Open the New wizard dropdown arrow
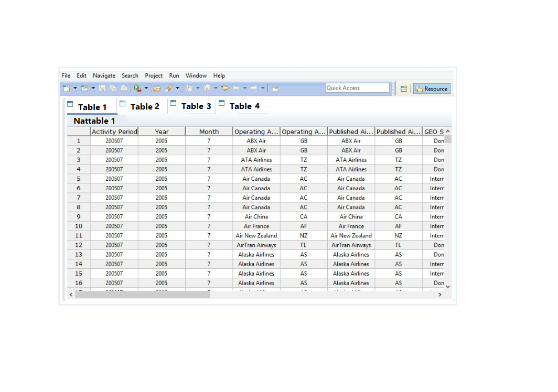 pos(75,88)
